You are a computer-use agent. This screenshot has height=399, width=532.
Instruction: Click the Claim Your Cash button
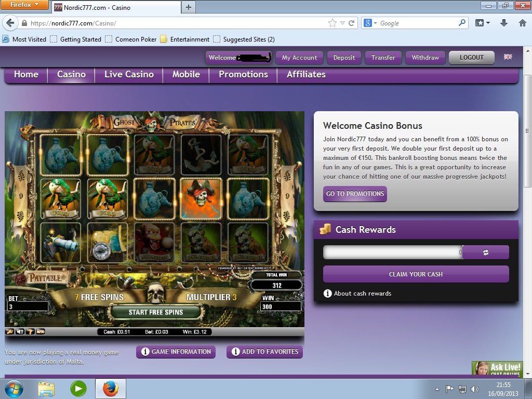(x=416, y=274)
